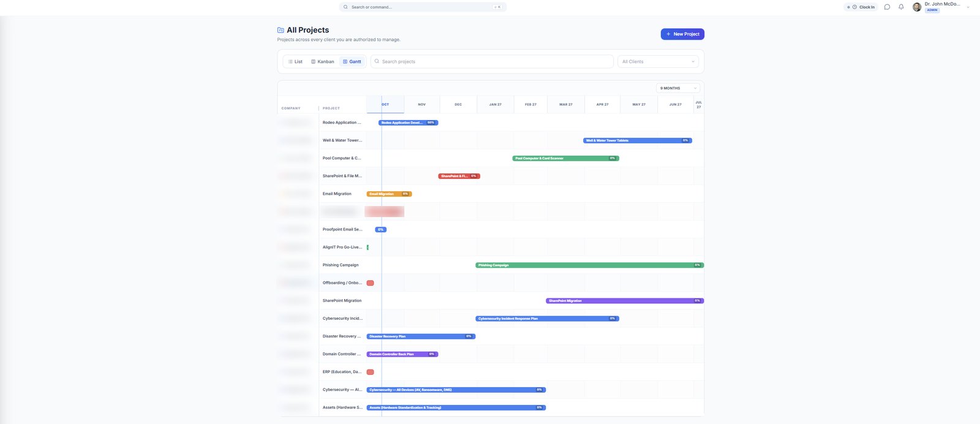
Task: Open SharePoint Migration project name
Action: [342, 300]
